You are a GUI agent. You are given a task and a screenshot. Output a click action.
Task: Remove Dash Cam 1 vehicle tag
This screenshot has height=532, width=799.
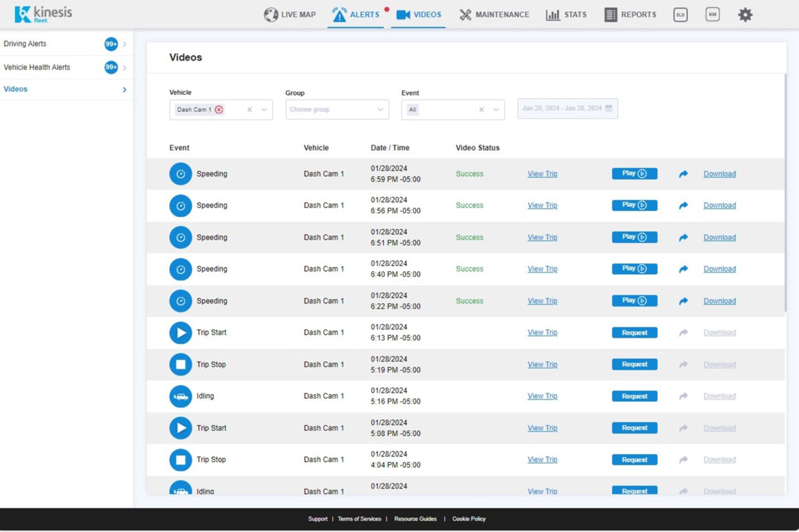coord(219,110)
